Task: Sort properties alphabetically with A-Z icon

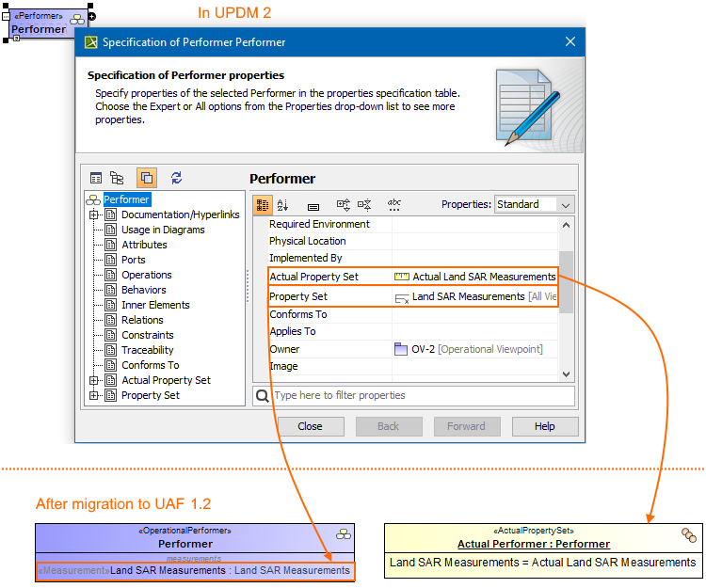Action: click(x=282, y=205)
